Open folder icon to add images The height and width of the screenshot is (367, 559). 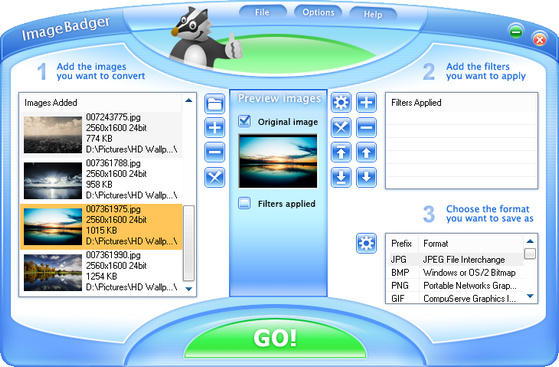pos(215,103)
